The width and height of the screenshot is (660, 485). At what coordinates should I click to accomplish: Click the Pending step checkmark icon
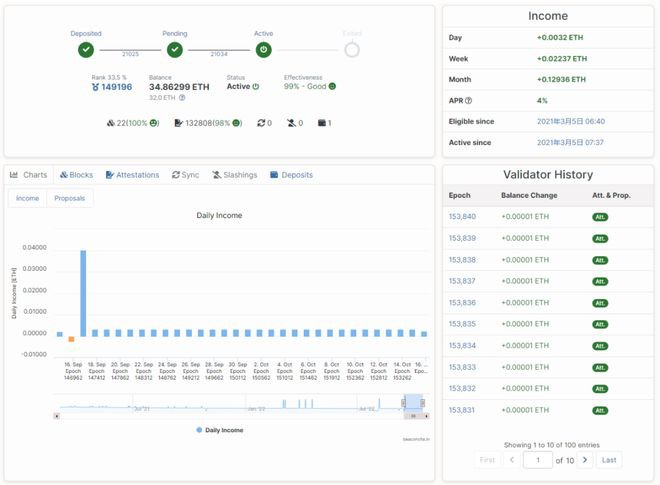[175, 49]
